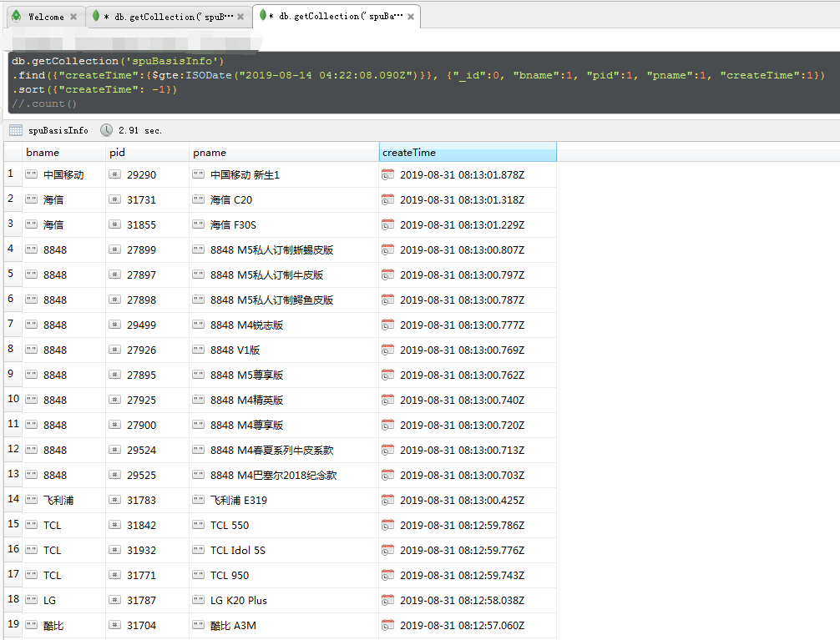Close the Welcome tab

(74, 18)
